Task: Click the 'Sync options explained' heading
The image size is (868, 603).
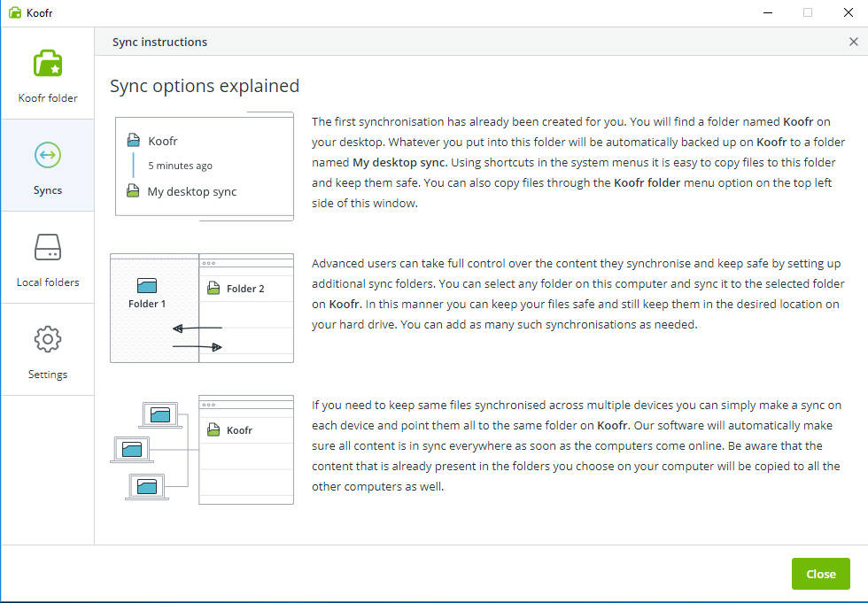Action: point(205,86)
